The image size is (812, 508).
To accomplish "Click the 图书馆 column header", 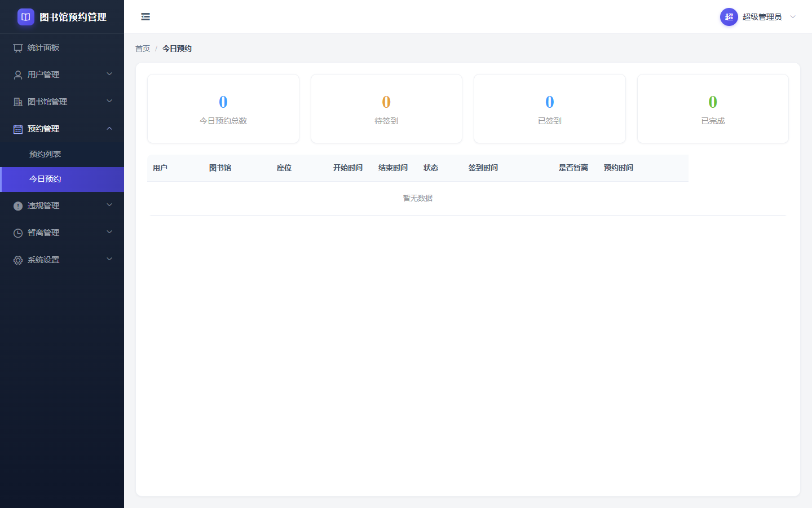I will tap(220, 168).
